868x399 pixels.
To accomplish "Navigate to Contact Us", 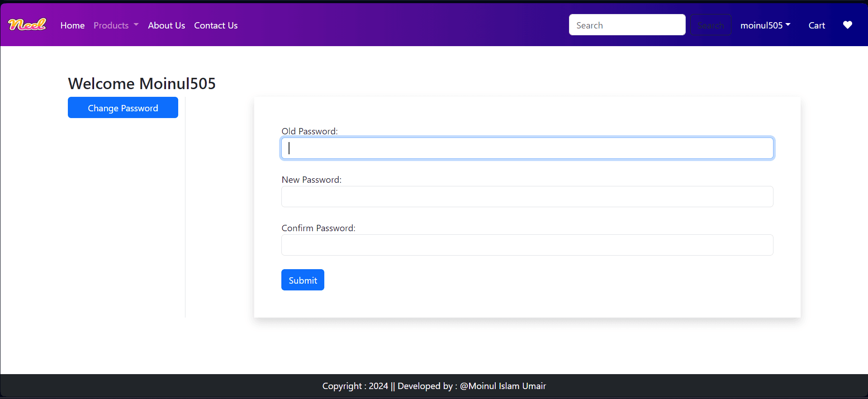I will coord(216,25).
